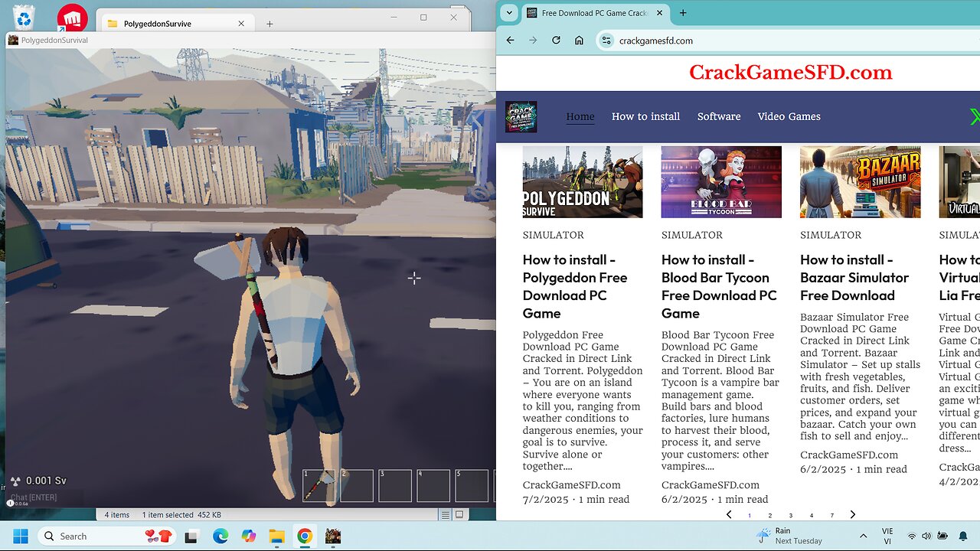Open File Explorer from the taskbar

click(276, 536)
